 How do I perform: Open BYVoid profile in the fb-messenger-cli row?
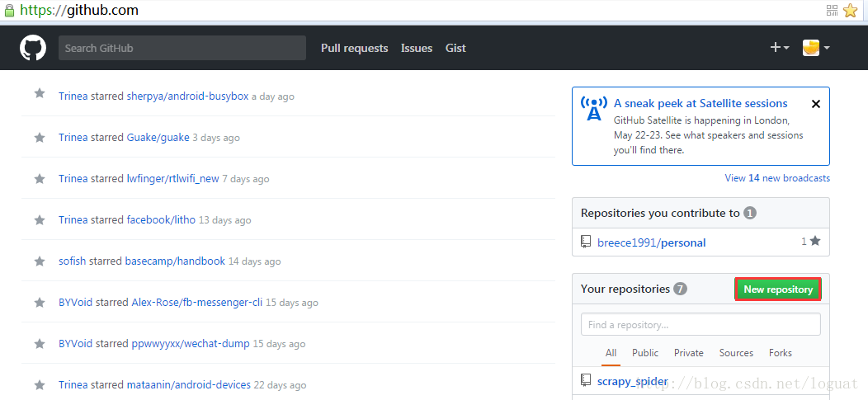coord(75,302)
